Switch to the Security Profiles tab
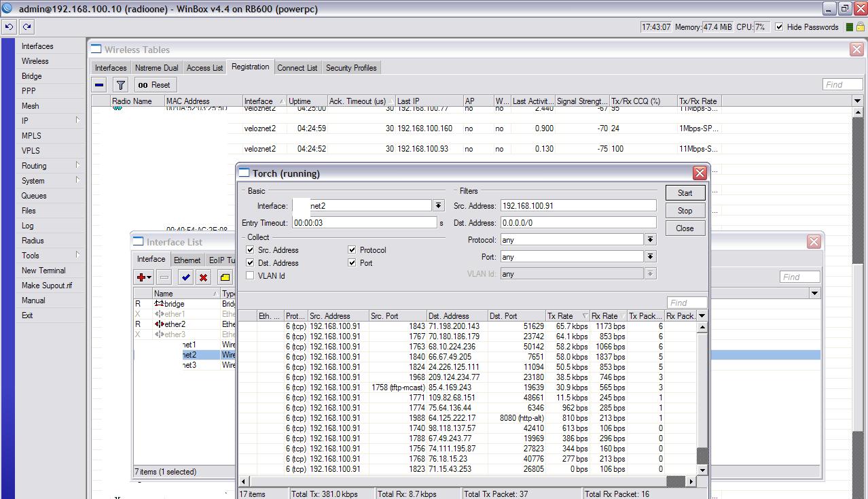 (x=350, y=68)
